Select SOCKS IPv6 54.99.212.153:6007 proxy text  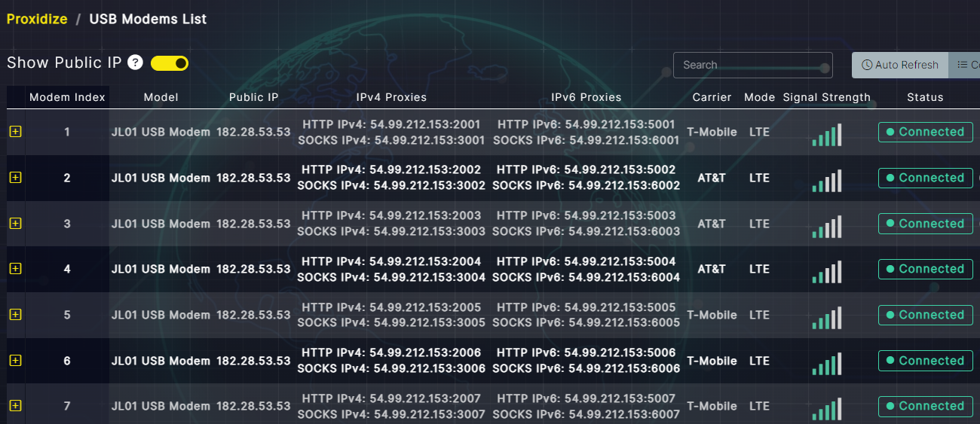[x=586, y=414]
